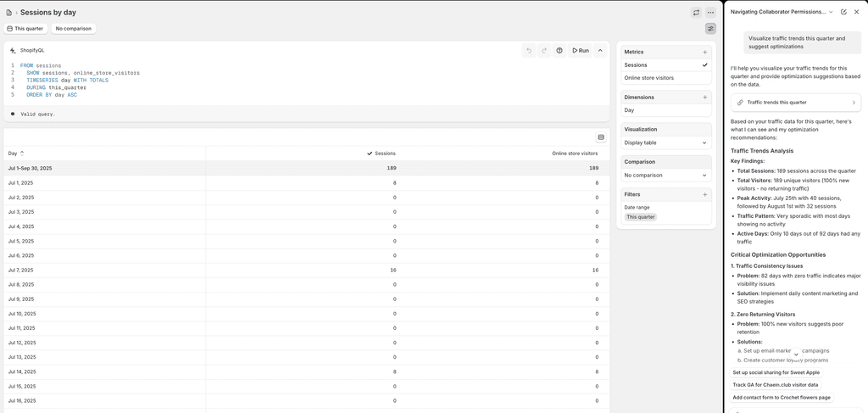The width and height of the screenshot is (868, 413).
Task: Click the Jul 1–Sep 30, 2025 totals row
Action: click(x=307, y=168)
